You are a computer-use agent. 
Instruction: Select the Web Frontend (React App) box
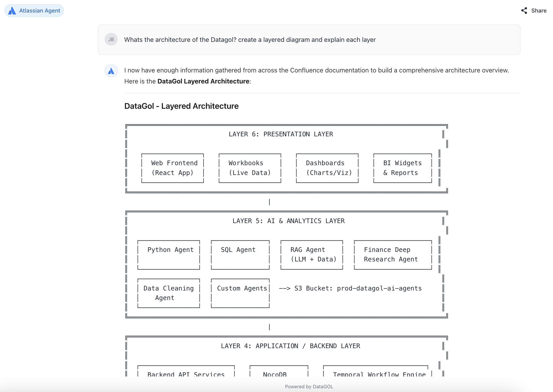173,168
